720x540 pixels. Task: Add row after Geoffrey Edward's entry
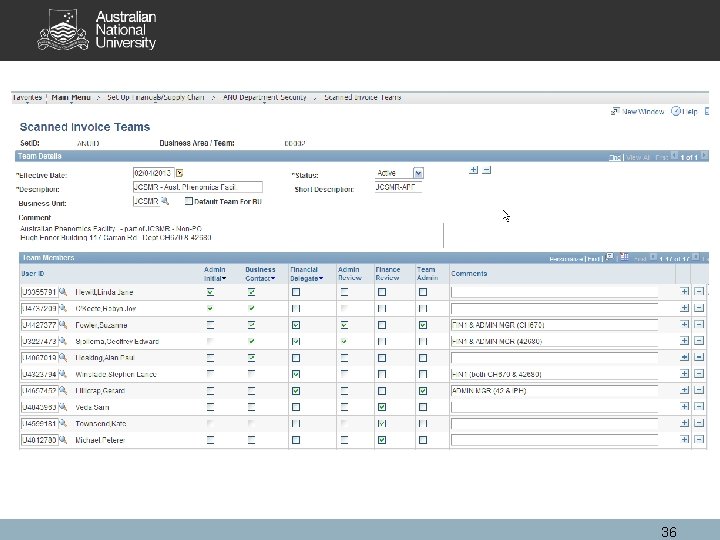click(x=685, y=341)
